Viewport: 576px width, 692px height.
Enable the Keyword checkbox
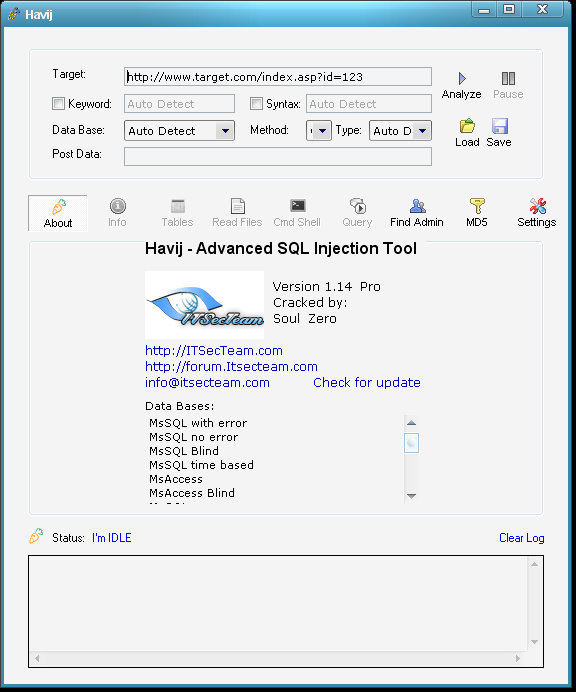pos(58,104)
